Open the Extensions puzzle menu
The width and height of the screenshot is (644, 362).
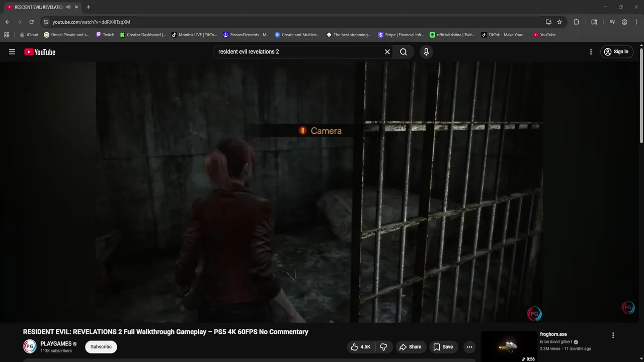(577, 22)
